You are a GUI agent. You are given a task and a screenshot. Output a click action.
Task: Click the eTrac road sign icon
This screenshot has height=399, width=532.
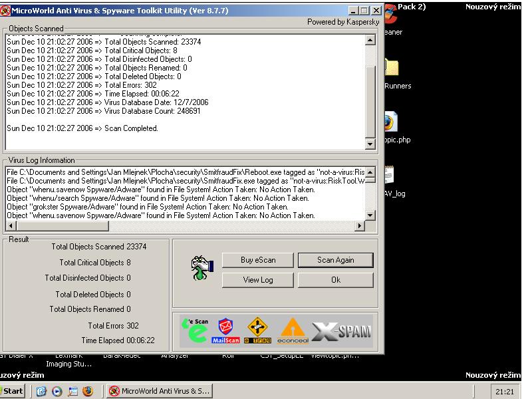pyautogui.click(x=257, y=331)
